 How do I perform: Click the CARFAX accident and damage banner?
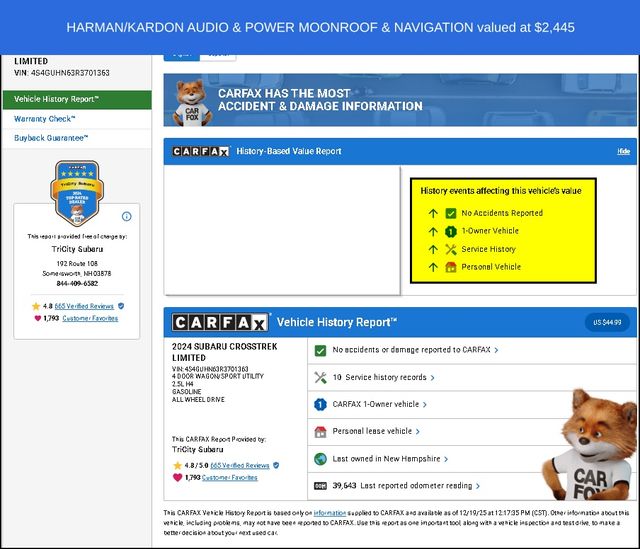[x=398, y=100]
